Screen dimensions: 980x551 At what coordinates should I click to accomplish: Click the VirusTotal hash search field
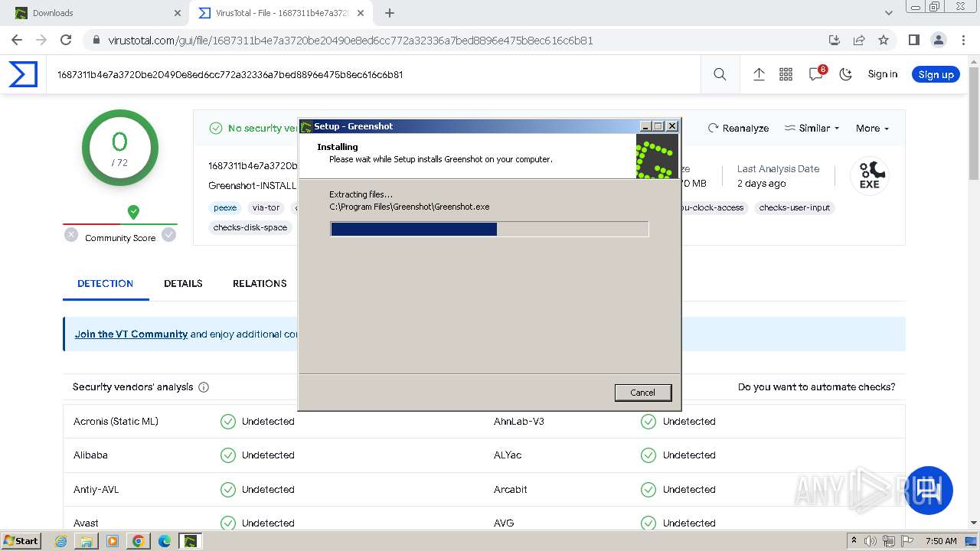click(x=373, y=75)
